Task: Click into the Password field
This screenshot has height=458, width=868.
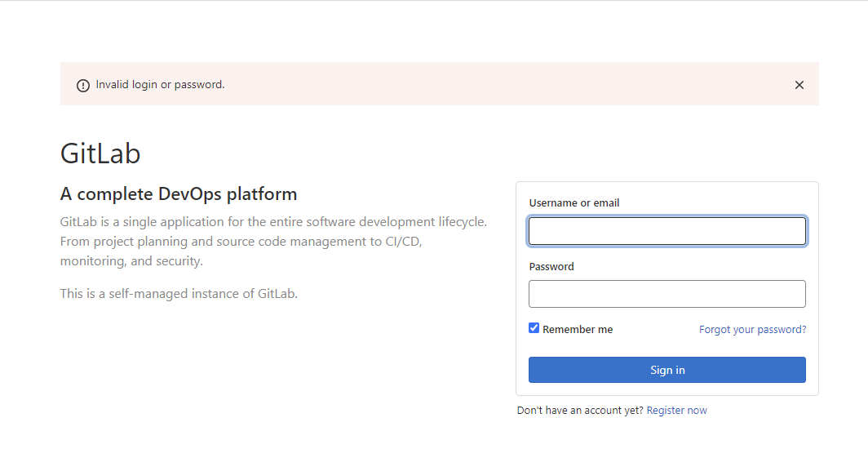Action: pyautogui.click(x=667, y=294)
